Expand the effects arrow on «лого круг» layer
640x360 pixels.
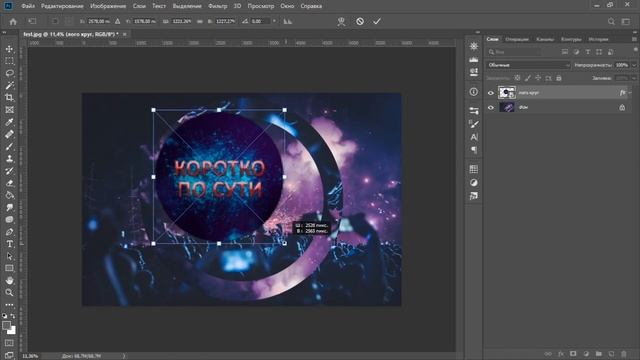pyautogui.click(x=630, y=93)
